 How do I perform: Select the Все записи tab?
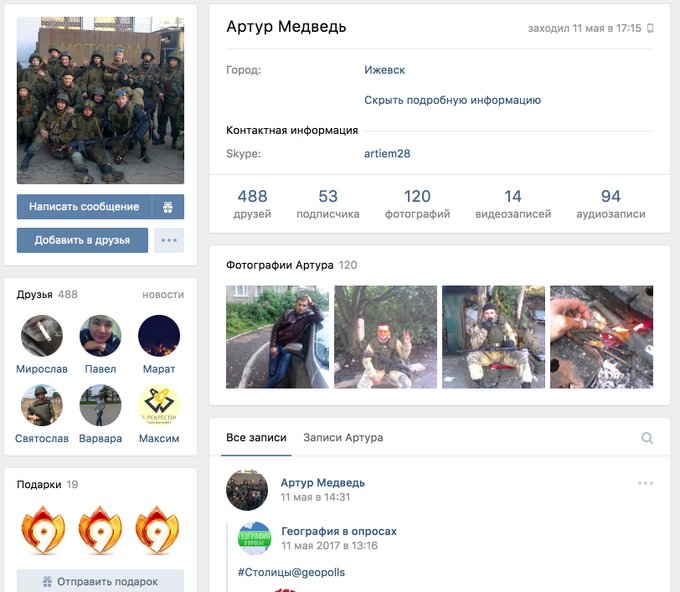pos(256,438)
